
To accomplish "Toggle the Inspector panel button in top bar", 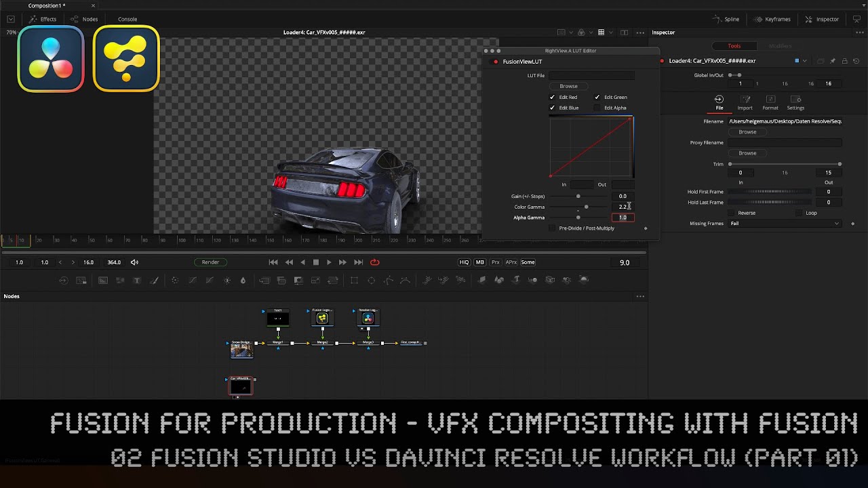I will coord(822,19).
